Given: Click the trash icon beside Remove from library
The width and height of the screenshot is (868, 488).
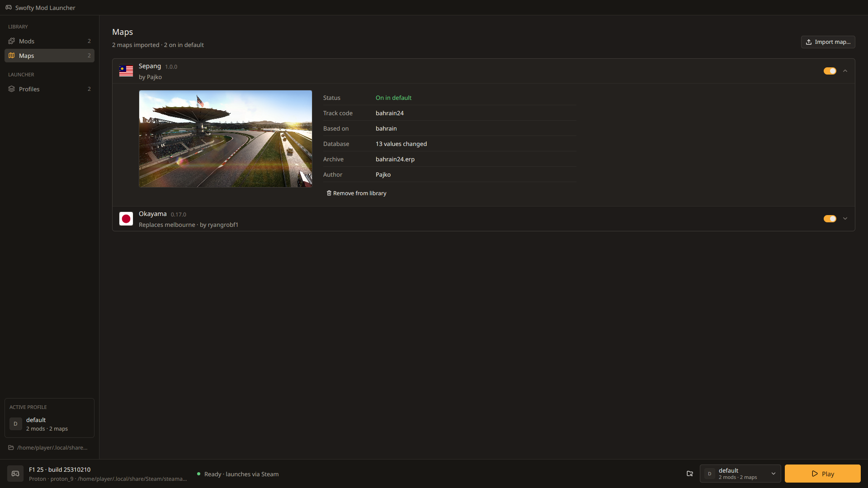Looking at the screenshot, I should click(329, 193).
